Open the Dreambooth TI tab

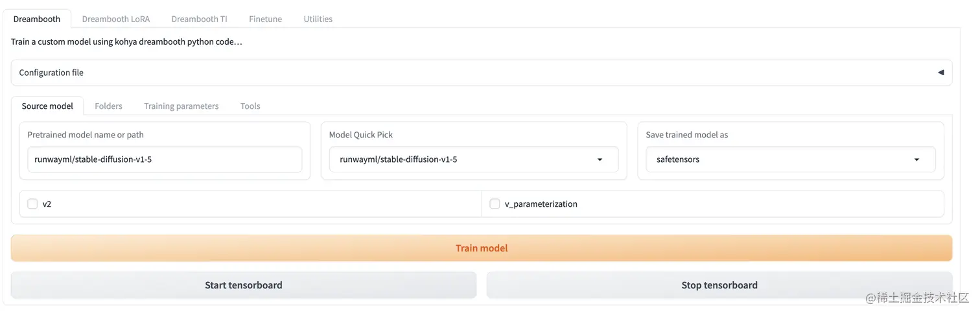(x=199, y=19)
